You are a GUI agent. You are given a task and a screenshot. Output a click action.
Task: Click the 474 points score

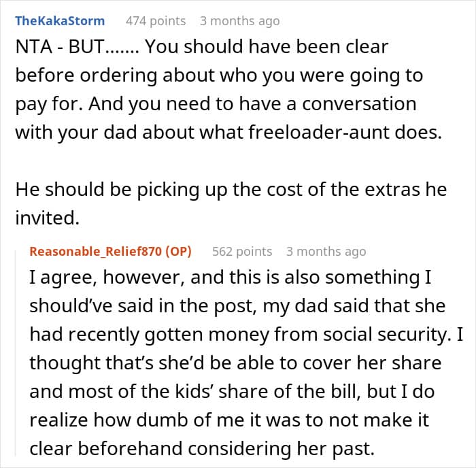156,21
